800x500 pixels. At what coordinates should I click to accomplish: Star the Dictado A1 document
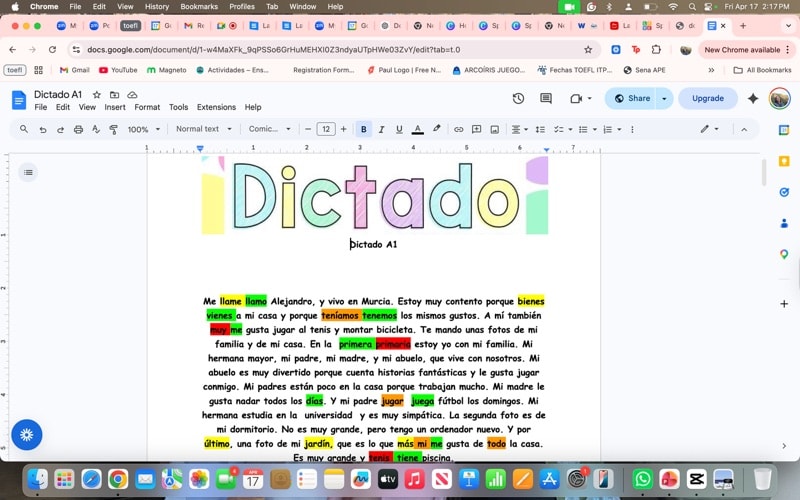tap(97, 94)
